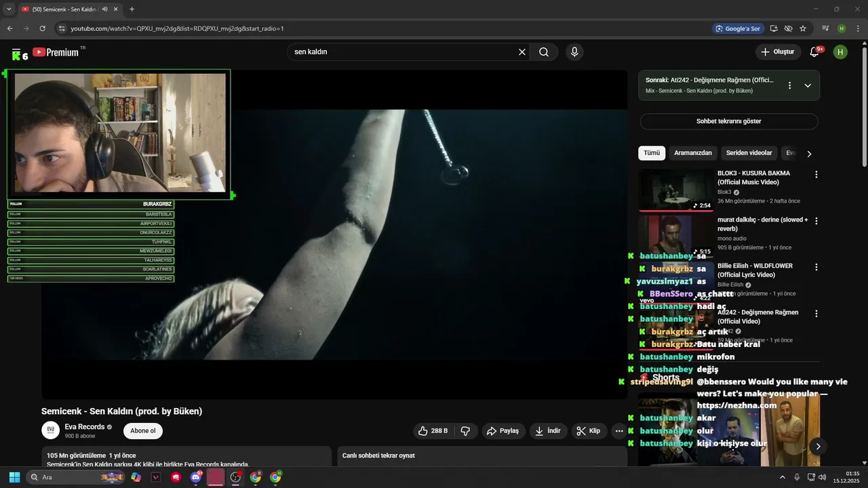
Task: Click the İndir download button
Action: click(x=548, y=431)
